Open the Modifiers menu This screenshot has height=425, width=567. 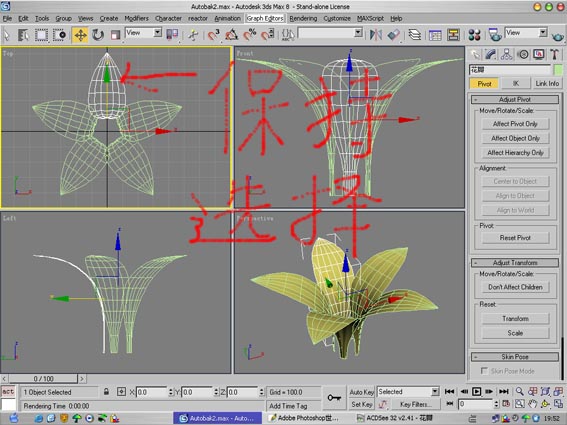(136, 18)
